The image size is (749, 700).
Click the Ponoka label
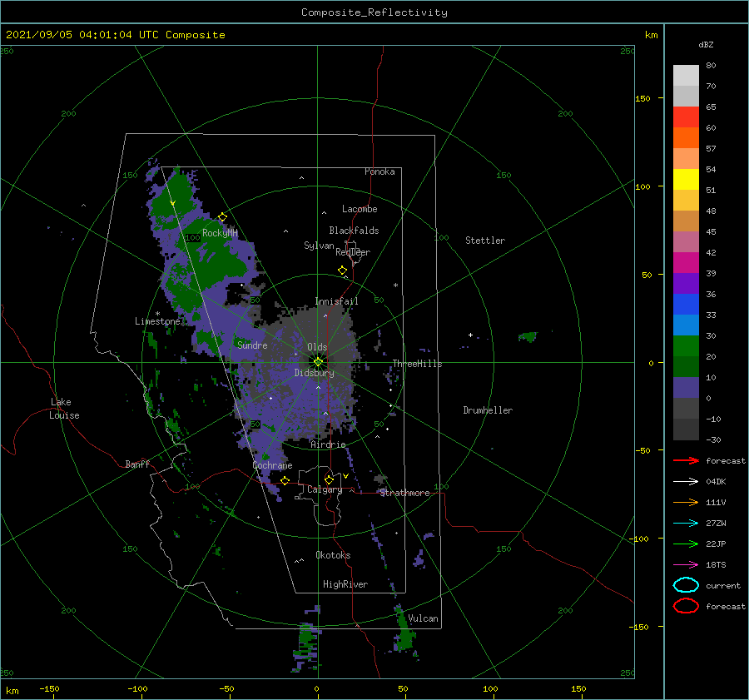coord(379,171)
